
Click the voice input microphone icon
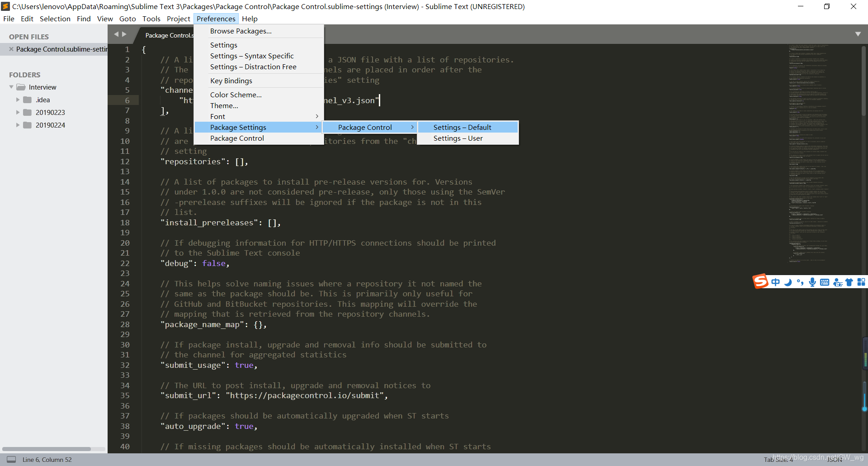[812, 282]
